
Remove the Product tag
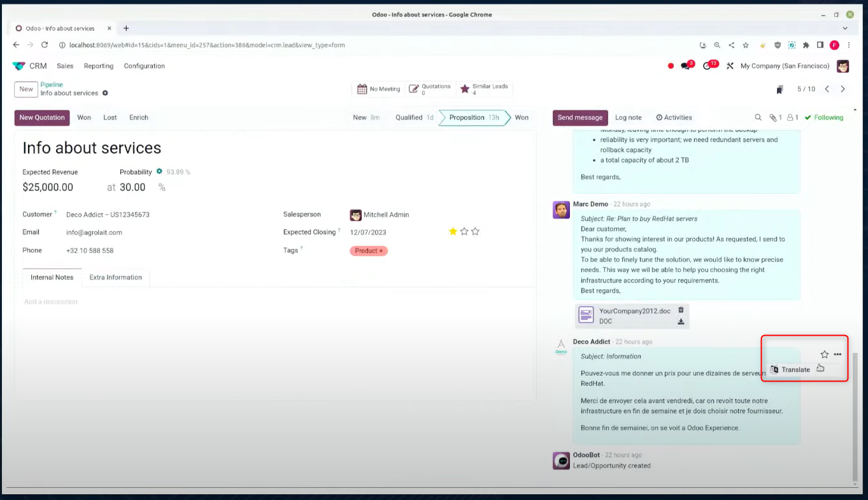coord(381,251)
